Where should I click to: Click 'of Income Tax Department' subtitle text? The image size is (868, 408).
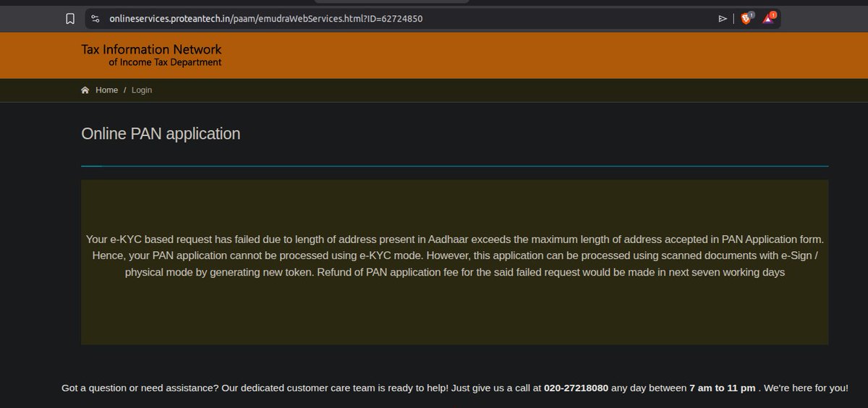pyautogui.click(x=165, y=62)
